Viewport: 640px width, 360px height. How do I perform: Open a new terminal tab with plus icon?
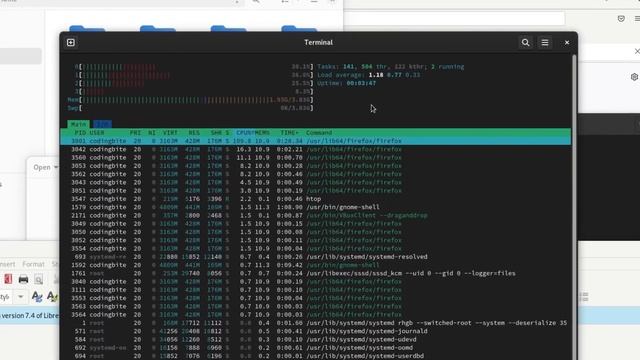coord(71,42)
